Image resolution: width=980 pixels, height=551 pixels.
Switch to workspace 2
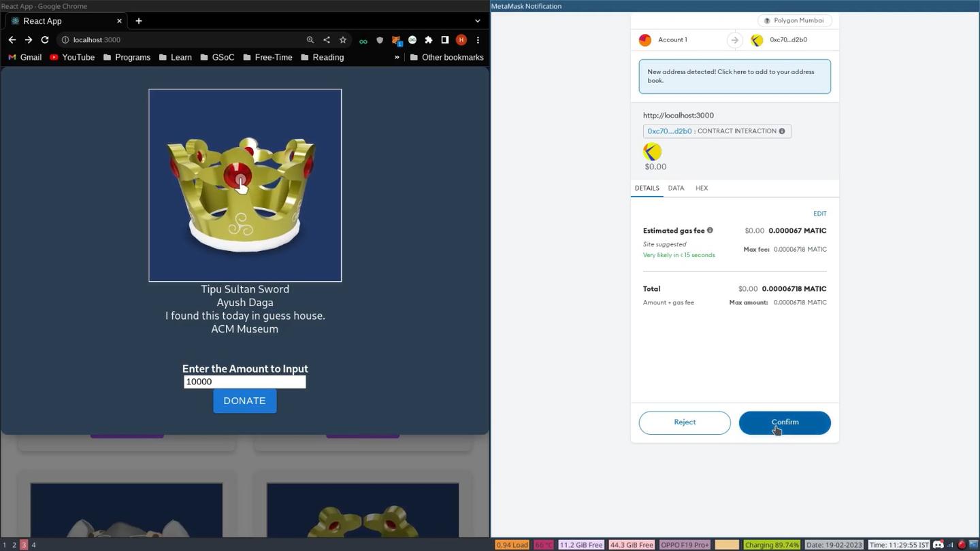click(14, 545)
